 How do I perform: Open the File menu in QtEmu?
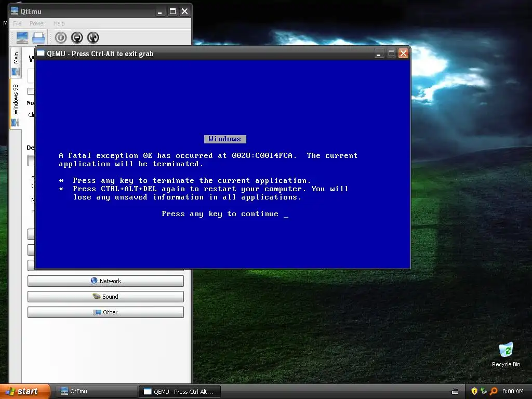(17, 23)
